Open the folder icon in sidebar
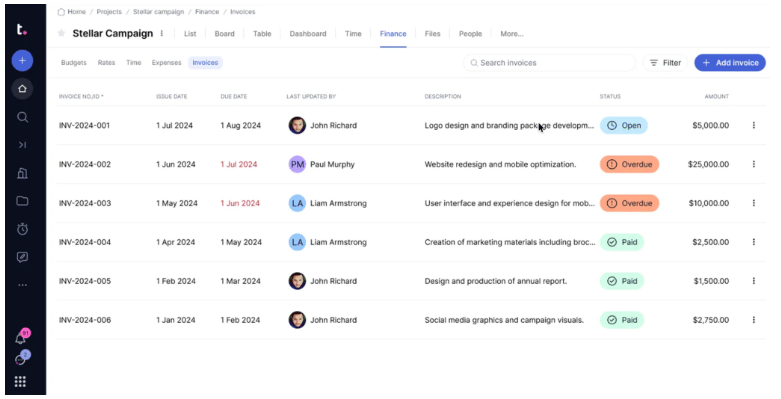 point(22,201)
